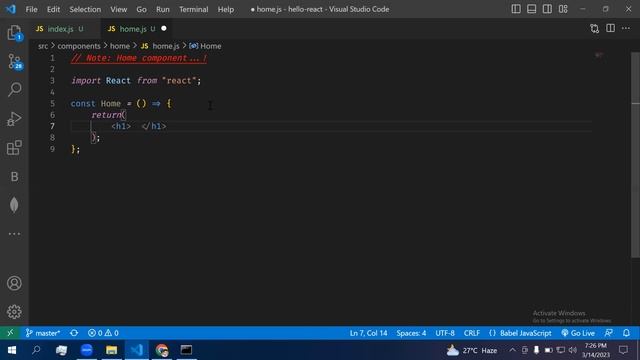Toggle the bottom panel

click(531, 9)
